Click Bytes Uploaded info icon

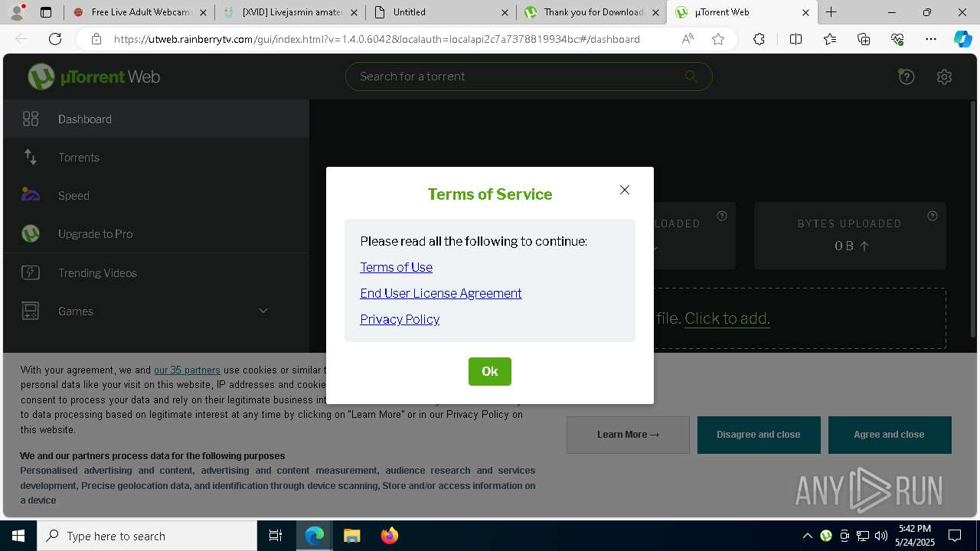pos(933,216)
